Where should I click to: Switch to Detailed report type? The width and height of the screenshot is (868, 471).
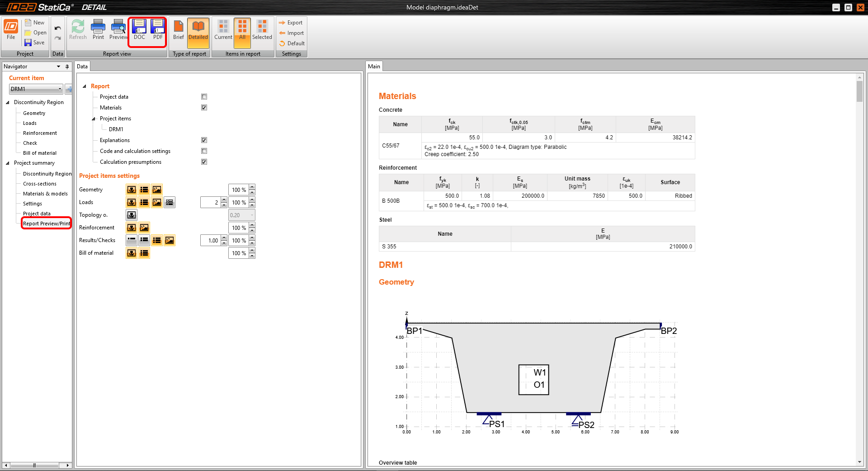tap(198, 30)
